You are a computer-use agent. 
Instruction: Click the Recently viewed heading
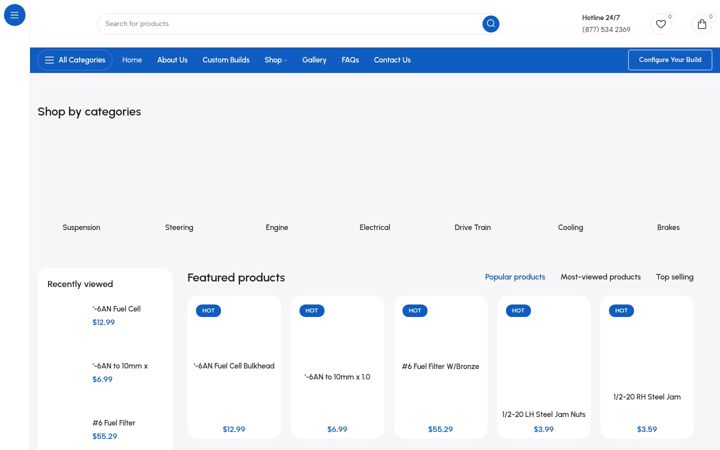click(x=80, y=284)
